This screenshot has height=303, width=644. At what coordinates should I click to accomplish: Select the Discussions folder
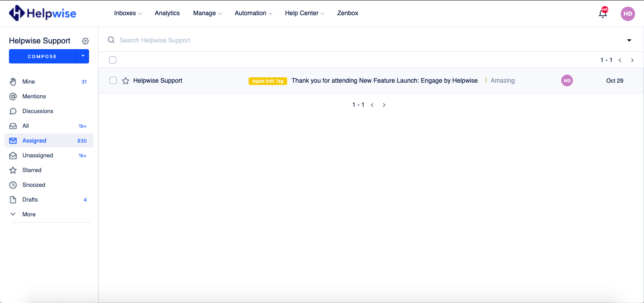click(49, 111)
